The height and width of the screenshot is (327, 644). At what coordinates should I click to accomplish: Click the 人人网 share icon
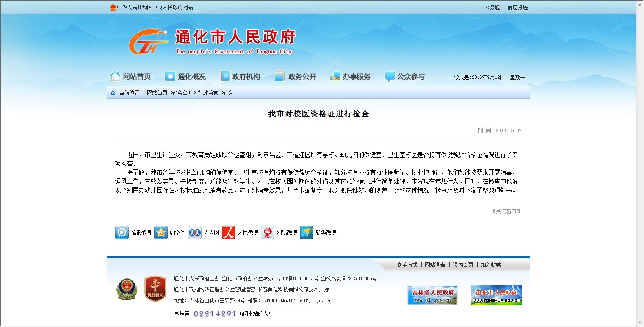click(x=195, y=233)
